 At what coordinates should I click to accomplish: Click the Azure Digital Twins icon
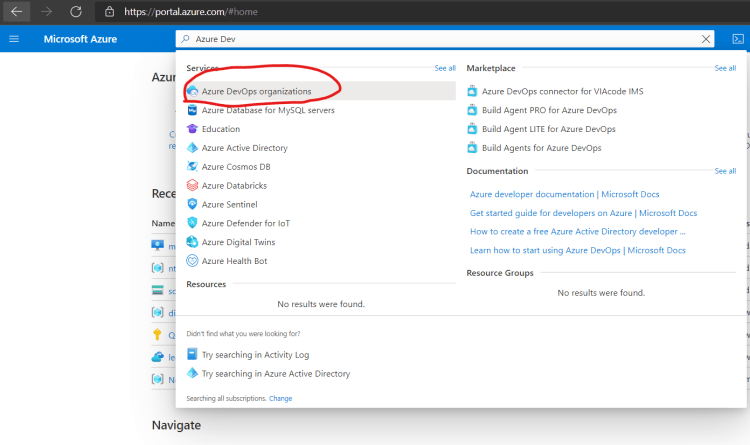pos(192,242)
